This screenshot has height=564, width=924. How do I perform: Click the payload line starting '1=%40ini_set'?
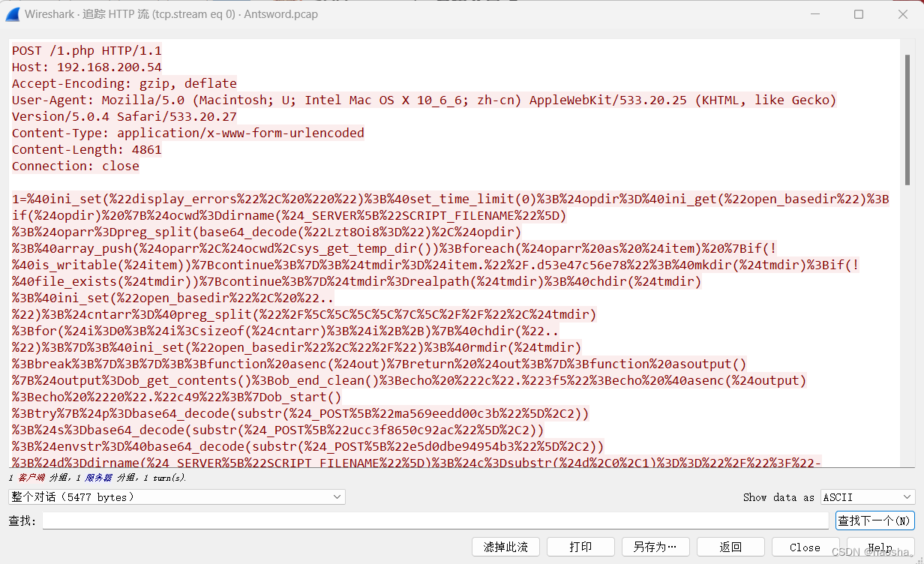click(450, 199)
